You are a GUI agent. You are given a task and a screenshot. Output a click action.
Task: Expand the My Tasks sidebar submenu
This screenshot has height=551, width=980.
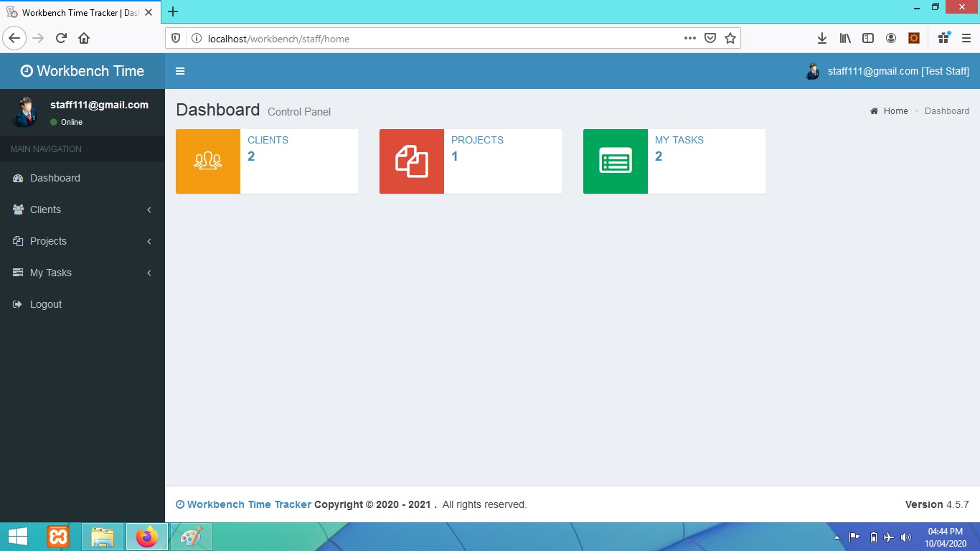click(149, 273)
